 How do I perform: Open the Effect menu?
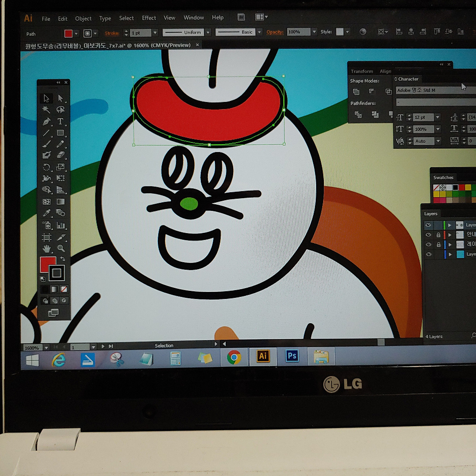click(x=149, y=18)
